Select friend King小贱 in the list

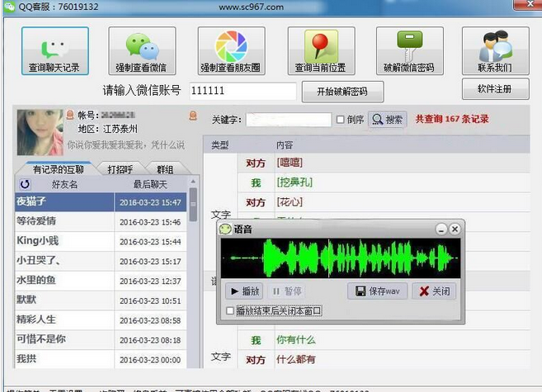101,241
